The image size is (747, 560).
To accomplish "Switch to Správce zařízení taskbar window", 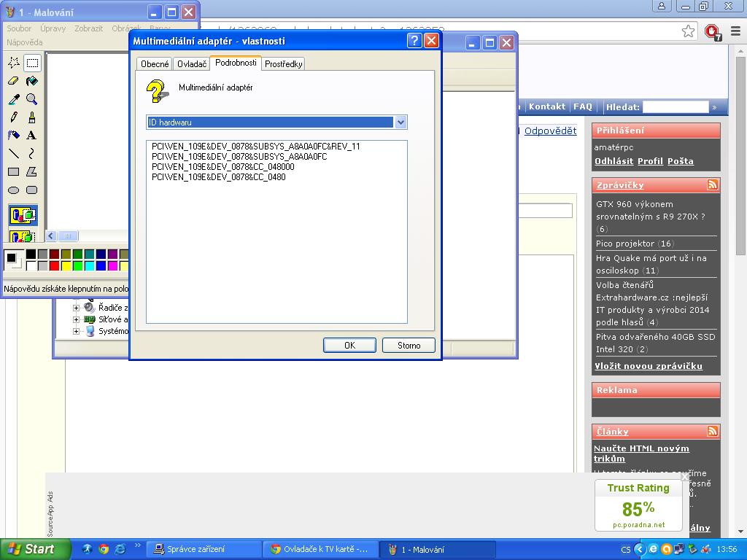I will point(203,549).
